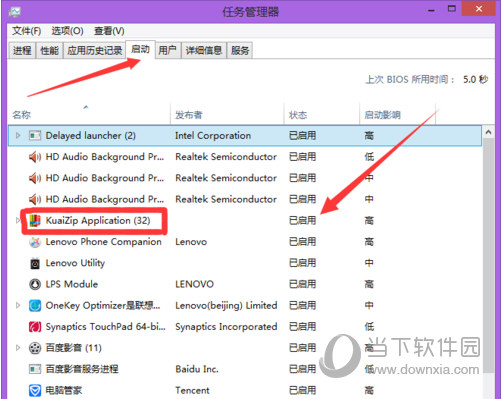Viewport: 504px width, 399px height.
Task: Click the 高 startup impact of LPS Module
Action: (369, 284)
